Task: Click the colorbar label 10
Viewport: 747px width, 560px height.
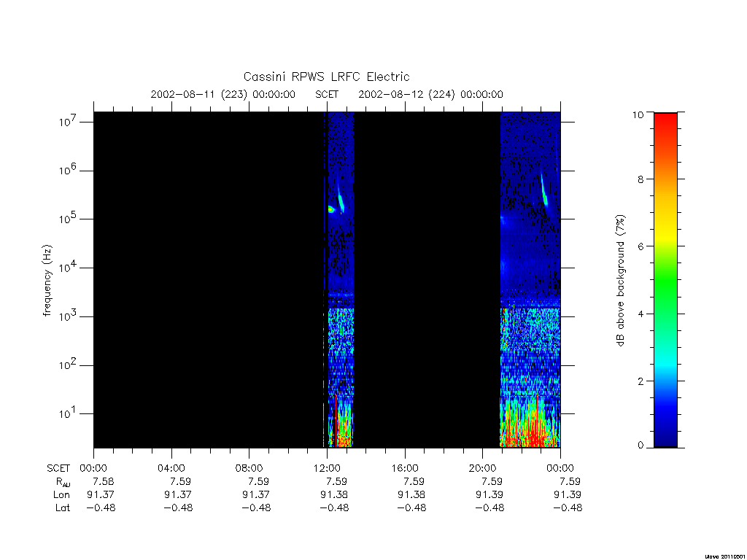Action: 638,114
